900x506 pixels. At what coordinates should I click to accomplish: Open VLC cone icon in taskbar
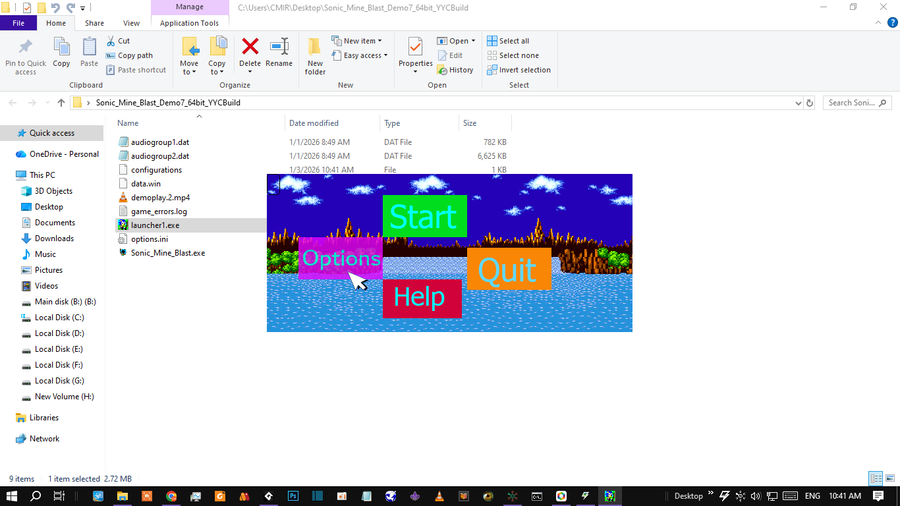[x=439, y=496]
